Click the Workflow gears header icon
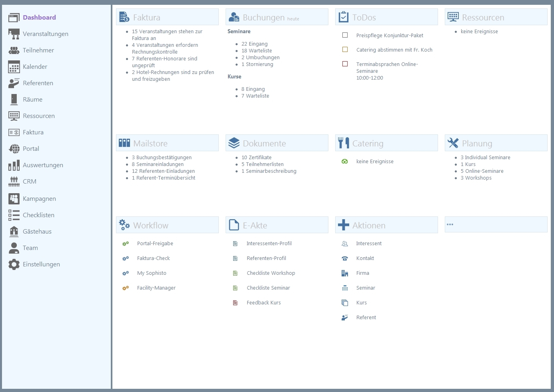This screenshot has width=554, height=392. (124, 225)
